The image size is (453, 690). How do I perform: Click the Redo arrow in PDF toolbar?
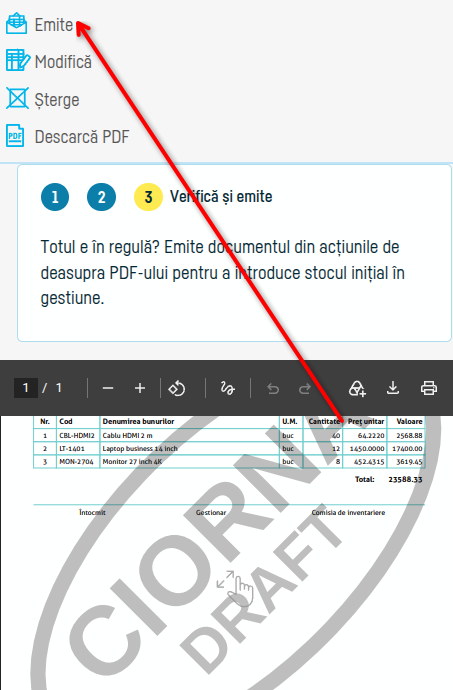tap(305, 389)
